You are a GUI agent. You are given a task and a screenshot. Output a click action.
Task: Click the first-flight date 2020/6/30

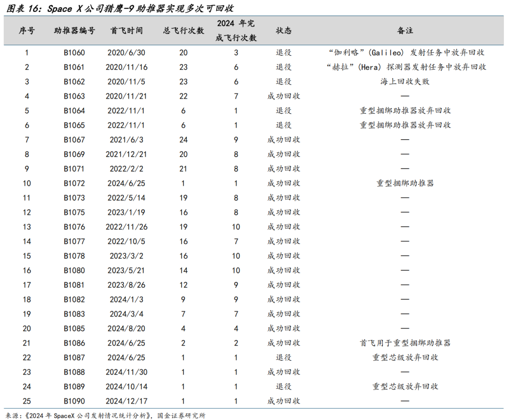[126, 53]
